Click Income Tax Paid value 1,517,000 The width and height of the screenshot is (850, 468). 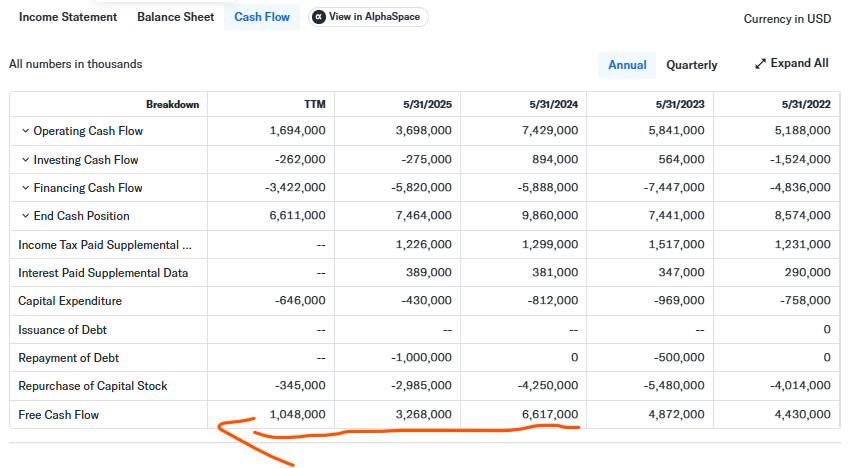(x=677, y=245)
